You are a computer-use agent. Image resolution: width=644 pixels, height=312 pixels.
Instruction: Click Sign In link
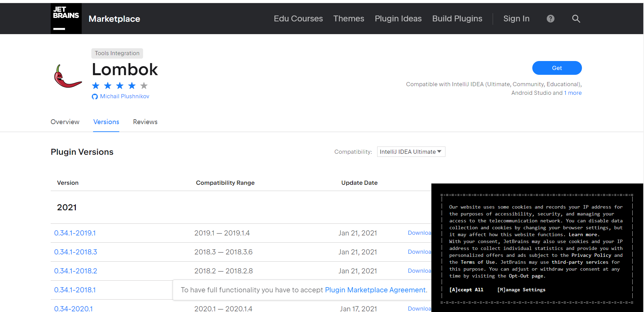coord(516,19)
